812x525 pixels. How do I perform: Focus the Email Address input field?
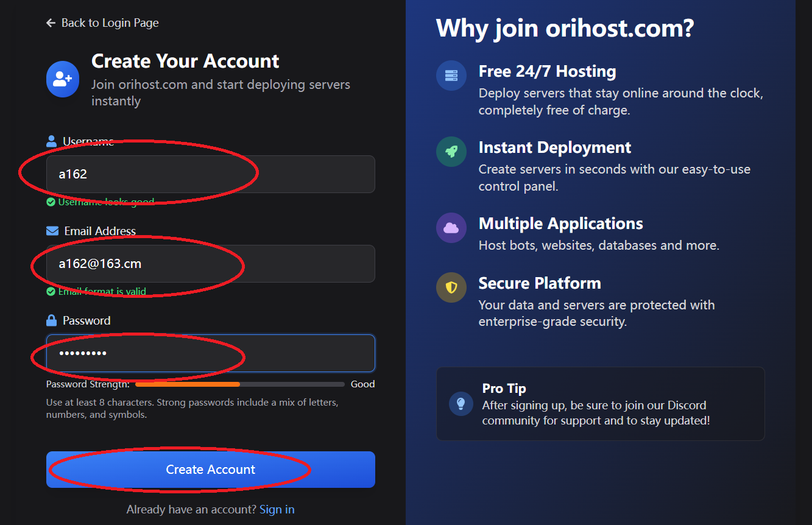coord(210,264)
